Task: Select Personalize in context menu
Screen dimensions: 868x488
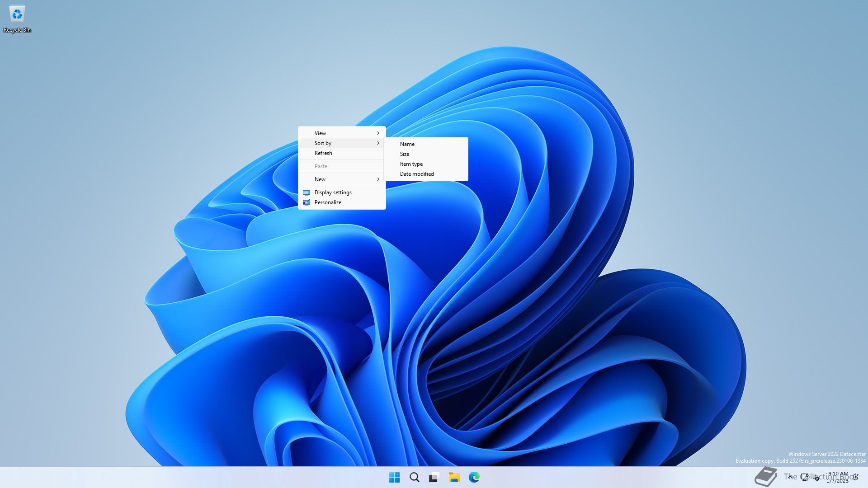Action: [328, 202]
